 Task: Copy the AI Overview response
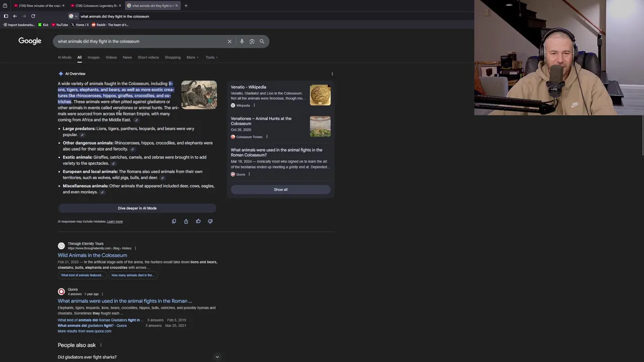click(174, 221)
